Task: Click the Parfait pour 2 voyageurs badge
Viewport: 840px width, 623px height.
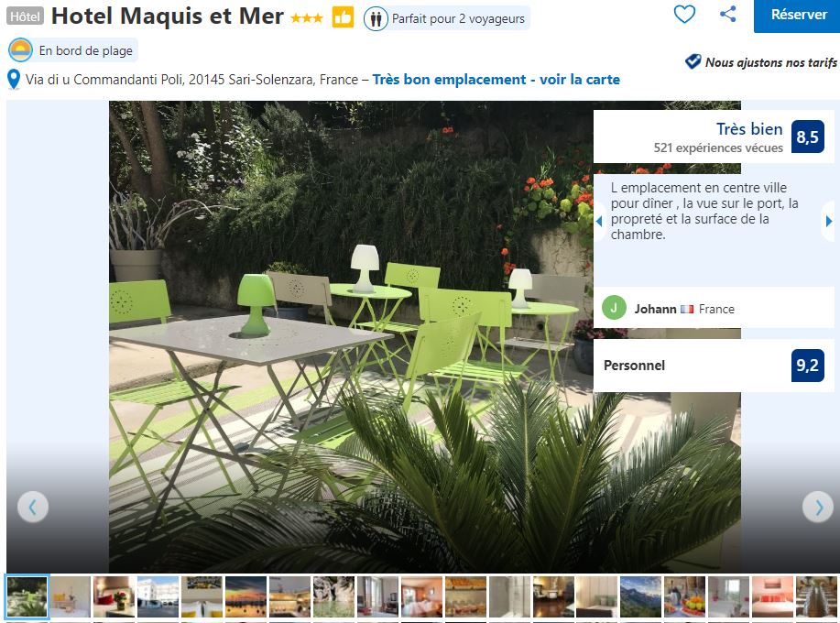Action: [446, 18]
